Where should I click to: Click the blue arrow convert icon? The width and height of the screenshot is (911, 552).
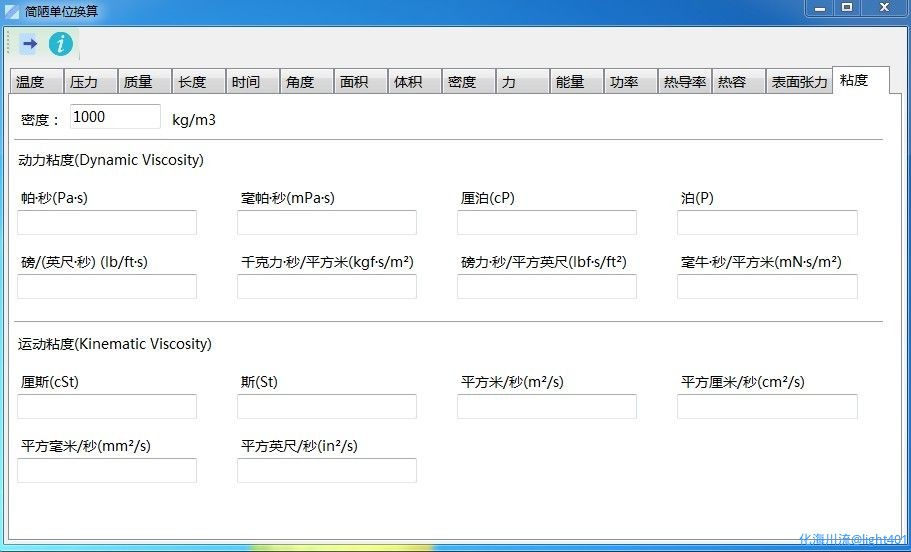click(x=29, y=43)
